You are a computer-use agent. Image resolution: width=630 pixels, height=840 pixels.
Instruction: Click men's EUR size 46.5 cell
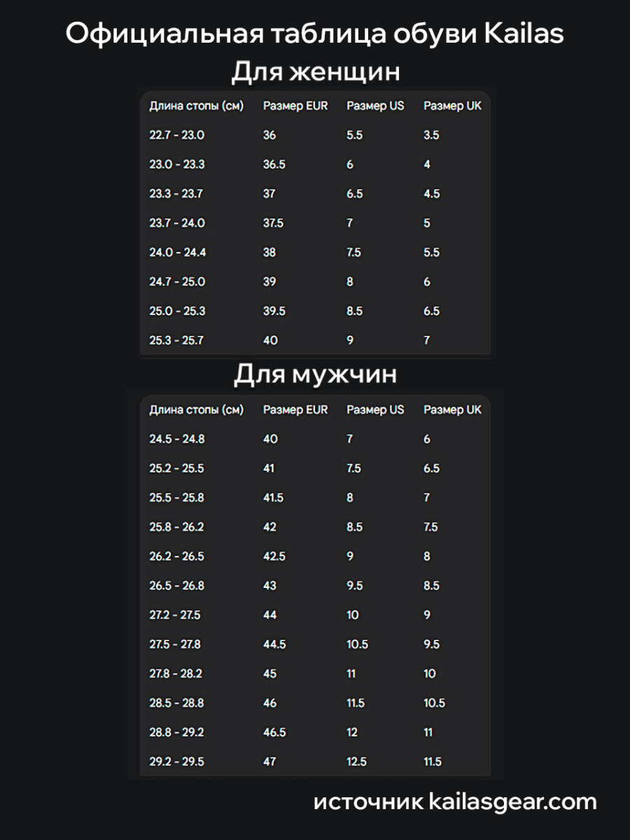(274, 733)
